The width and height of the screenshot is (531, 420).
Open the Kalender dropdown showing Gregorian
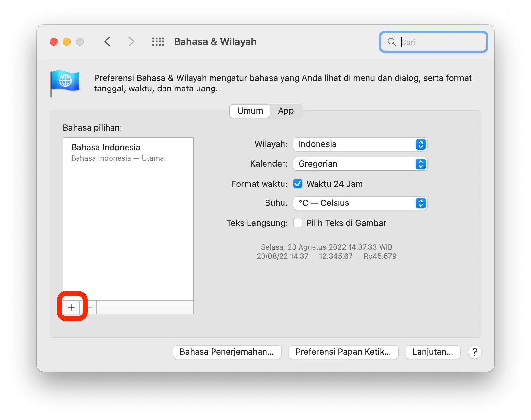pos(360,164)
